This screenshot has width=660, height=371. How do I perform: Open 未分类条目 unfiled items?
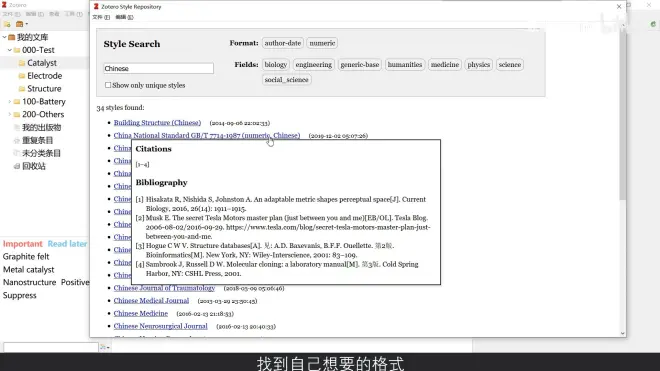pos(41,153)
